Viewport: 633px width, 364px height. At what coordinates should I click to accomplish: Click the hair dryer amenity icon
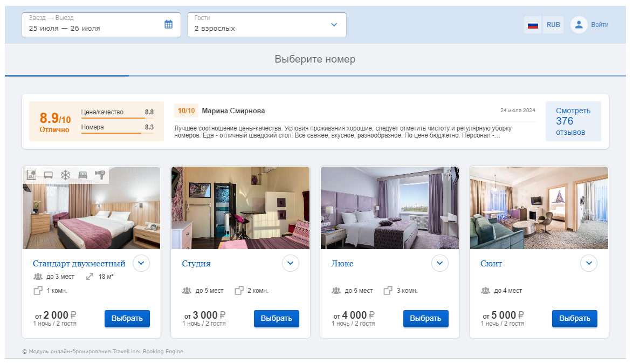point(100,175)
